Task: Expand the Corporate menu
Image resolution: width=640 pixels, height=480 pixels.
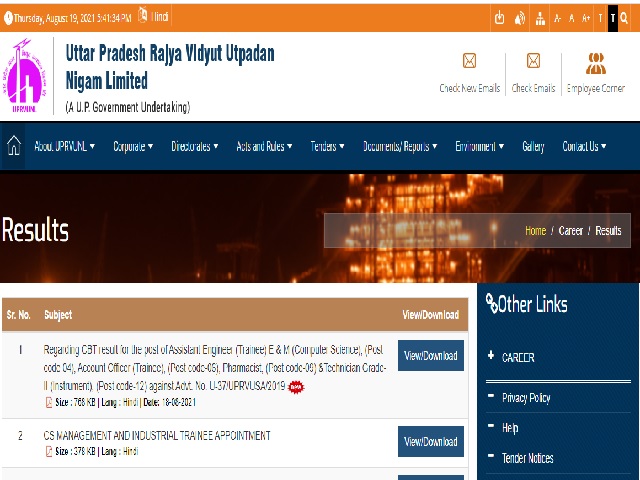Action: tap(133, 146)
